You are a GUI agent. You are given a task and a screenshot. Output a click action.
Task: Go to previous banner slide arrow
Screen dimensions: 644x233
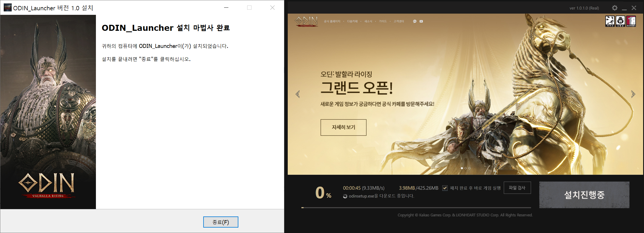[x=298, y=94]
